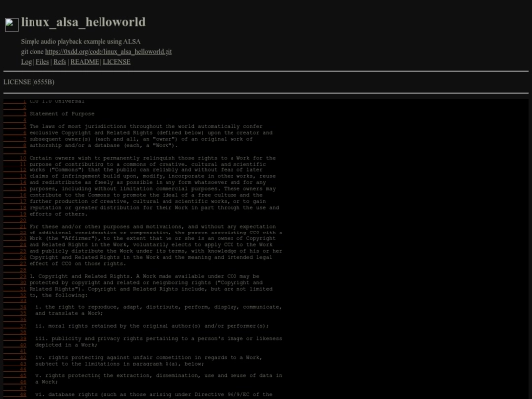Click the line starting 'i. the right to reproduce'
Viewport: 532px width, 399px height.
tap(159, 307)
